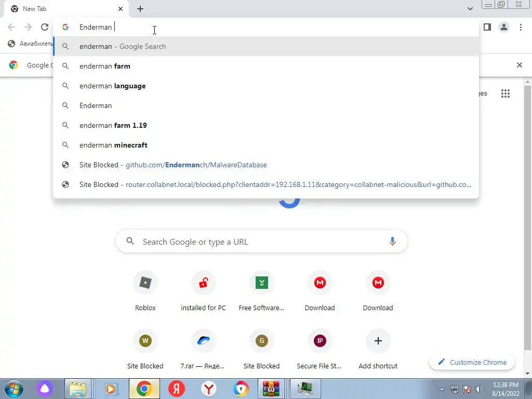
Task: Click the Enderman omnibox text field
Action: [266, 27]
